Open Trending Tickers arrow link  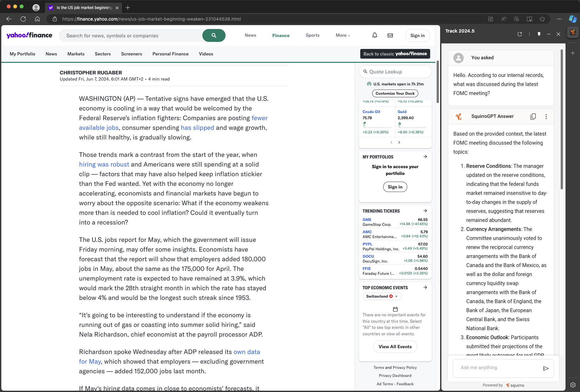tap(425, 211)
